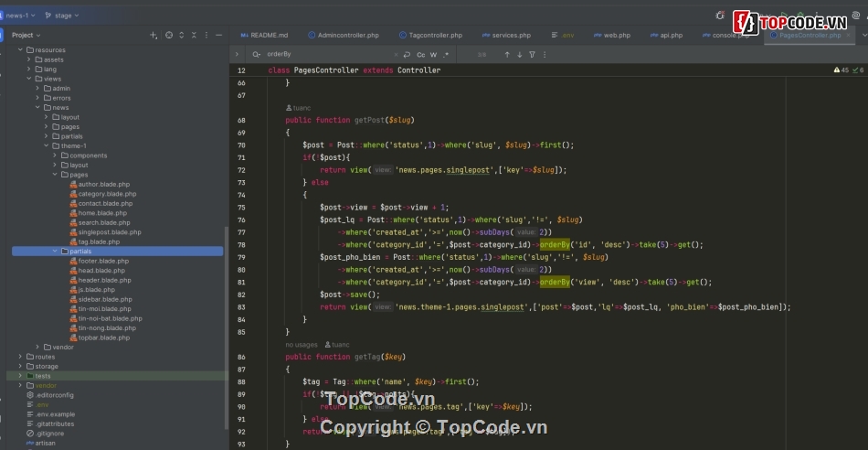
Task: Go to next occurrence arrow
Action: [x=519, y=54]
